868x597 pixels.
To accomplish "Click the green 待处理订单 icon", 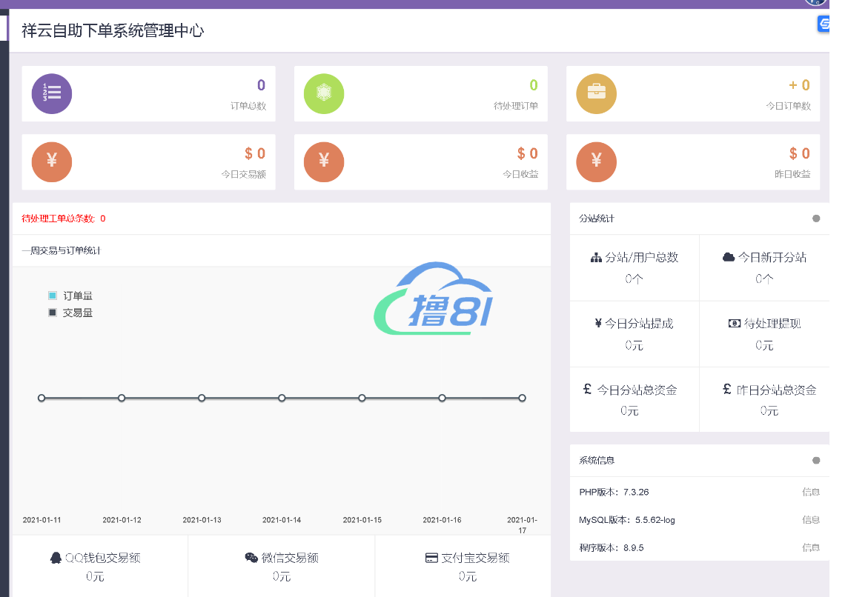I will [x=324, y=93].
